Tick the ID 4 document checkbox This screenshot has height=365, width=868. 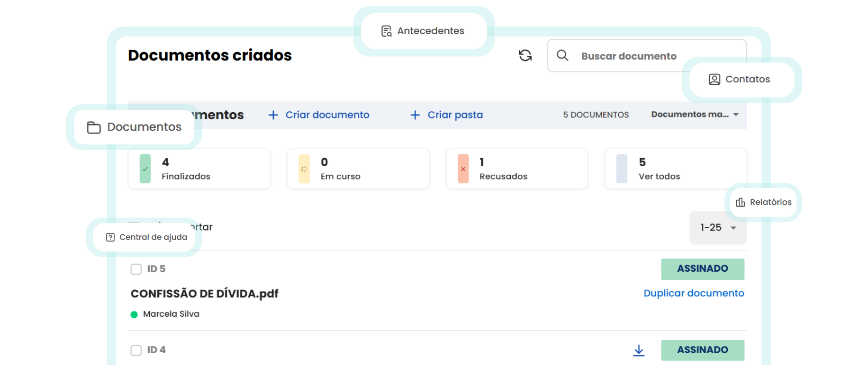[136, 350]
